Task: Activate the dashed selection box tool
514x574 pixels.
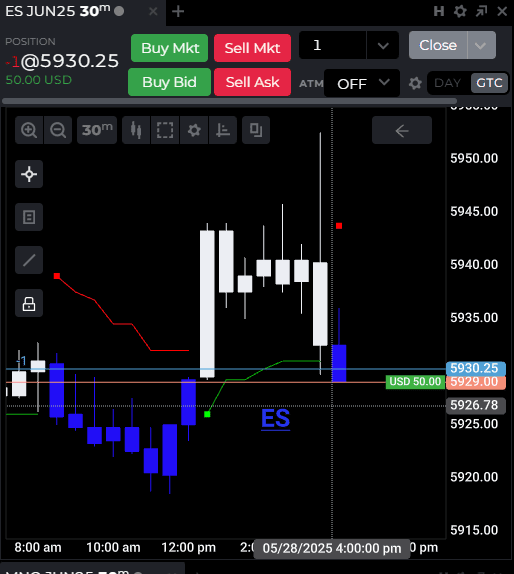Action: click(165, 130)
